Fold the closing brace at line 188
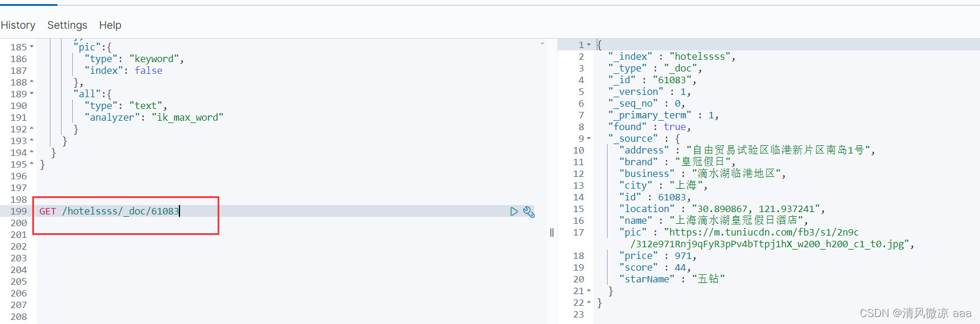The image size is (980, 324). pos(32,82)
